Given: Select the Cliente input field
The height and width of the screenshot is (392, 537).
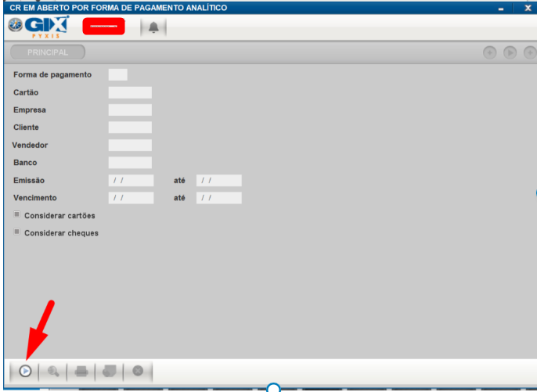Looking at the screenshot, I should 130,127.
